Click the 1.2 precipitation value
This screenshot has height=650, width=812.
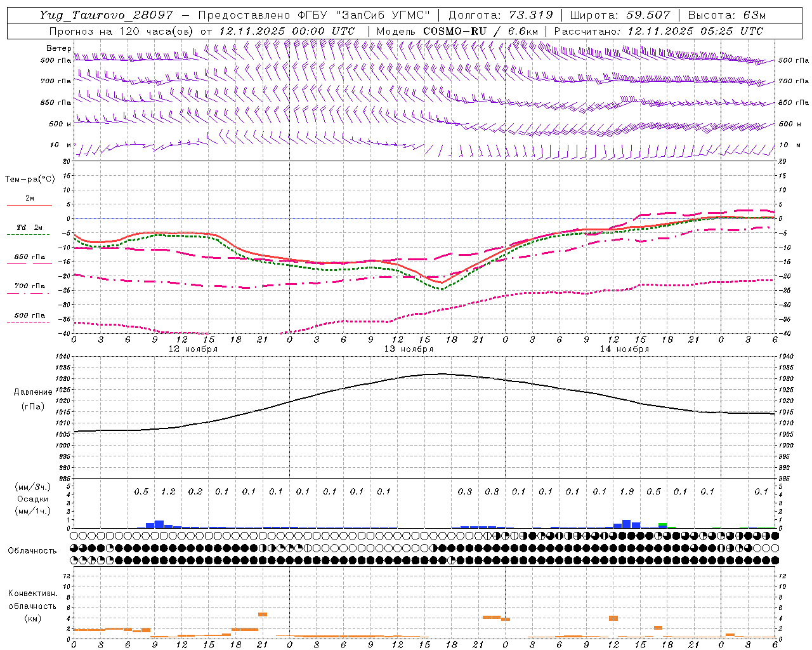pyautogui.click(x=168, y=491)
